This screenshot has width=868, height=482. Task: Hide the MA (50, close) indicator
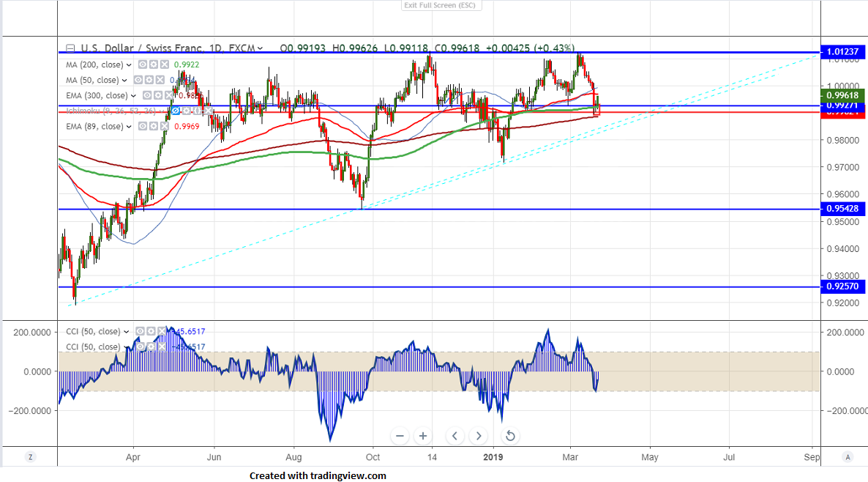click(x=138, y=80)
